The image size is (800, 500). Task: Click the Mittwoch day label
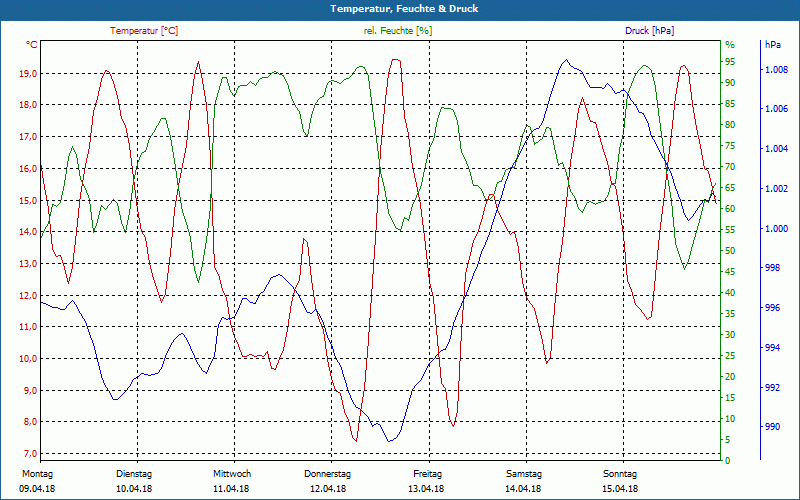232,474
